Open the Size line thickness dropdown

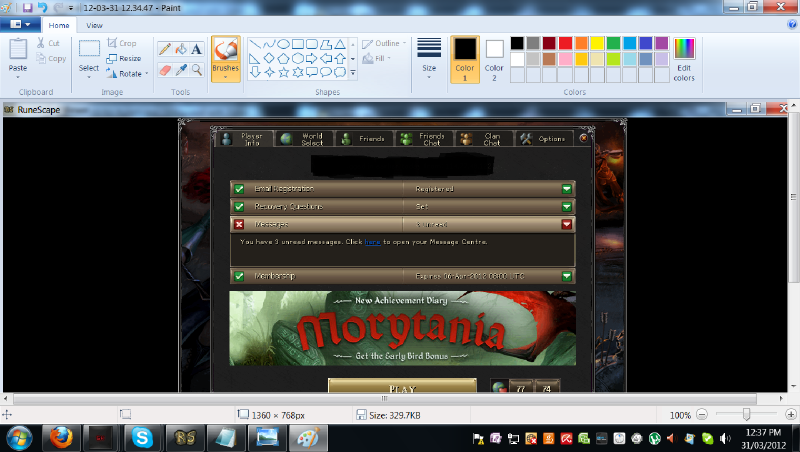(429, 59)
